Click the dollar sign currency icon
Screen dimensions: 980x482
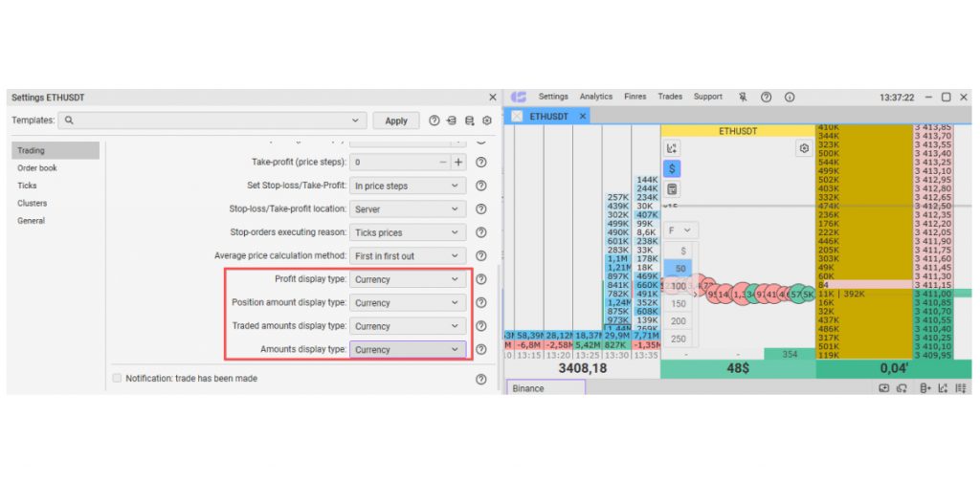pyautogui.click(x=672, y=168)
